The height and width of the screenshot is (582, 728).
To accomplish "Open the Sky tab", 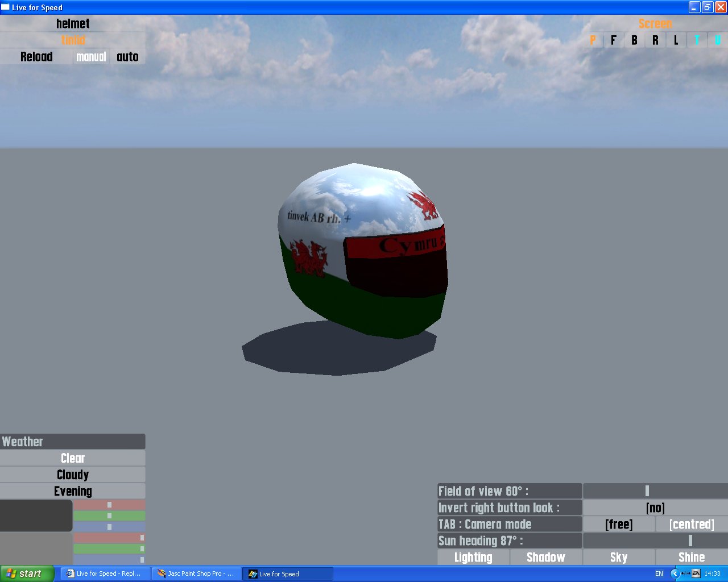I will coord(619,557).
